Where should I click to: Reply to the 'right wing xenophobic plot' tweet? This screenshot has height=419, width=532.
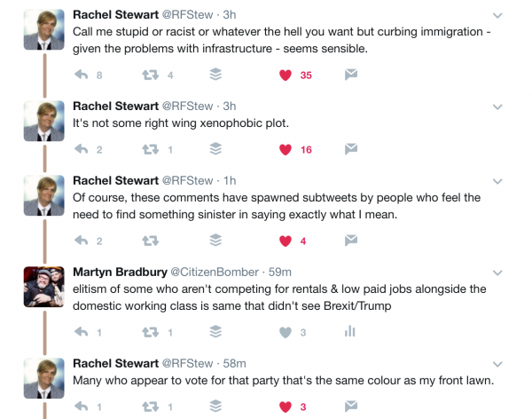point(82,149)
